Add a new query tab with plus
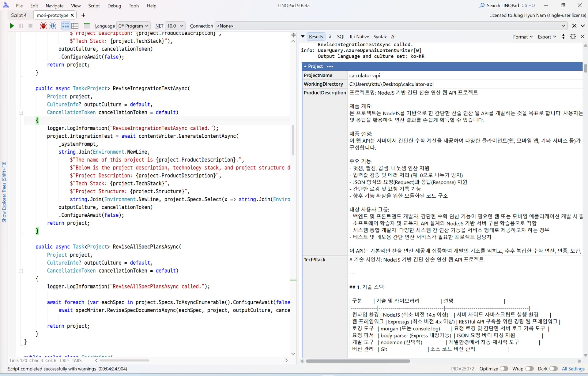The image size is (588, 376). click(83, 15)
